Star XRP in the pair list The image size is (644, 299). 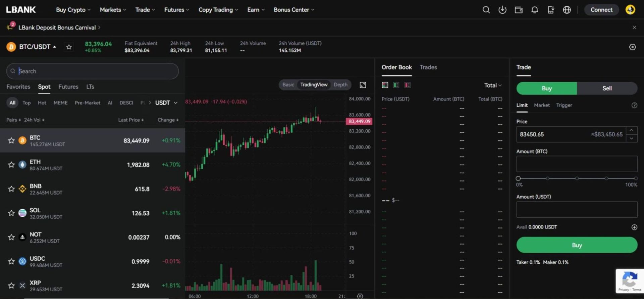tap(11, 286)
